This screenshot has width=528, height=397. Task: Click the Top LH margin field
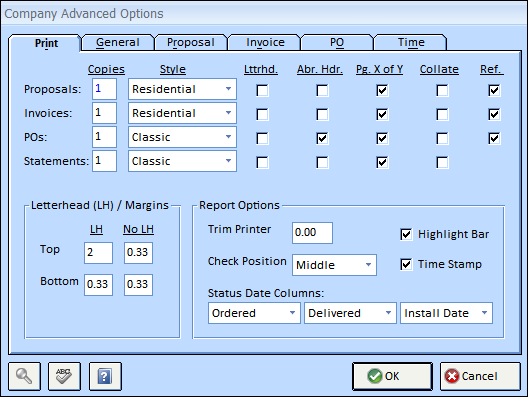pyautogui.click(x=98, y=253)
